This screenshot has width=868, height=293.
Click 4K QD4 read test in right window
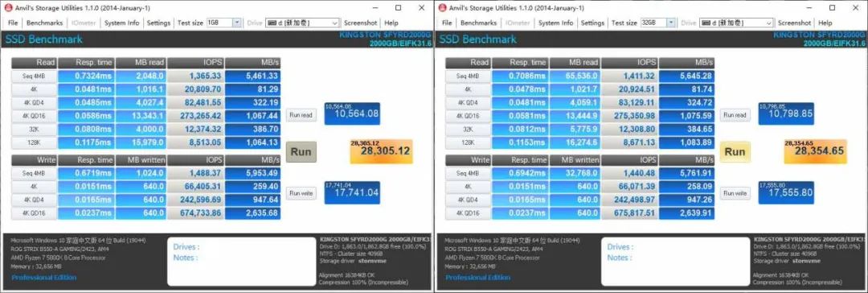point(468,103)
